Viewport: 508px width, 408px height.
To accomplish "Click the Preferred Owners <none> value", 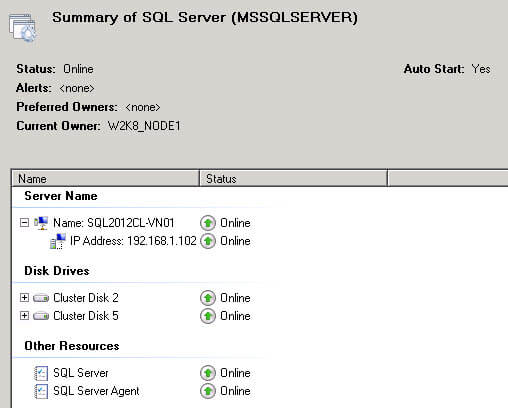I will click(x=143, y=107).
